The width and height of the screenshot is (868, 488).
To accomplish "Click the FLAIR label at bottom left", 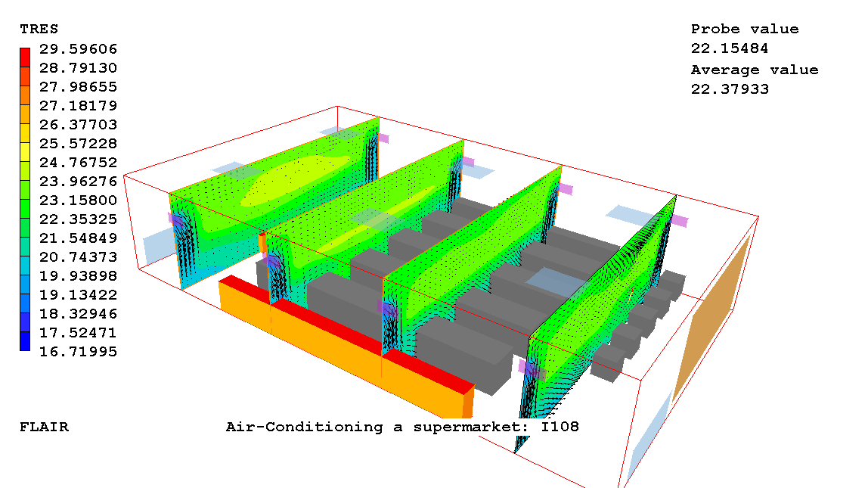I will point(44,427).
